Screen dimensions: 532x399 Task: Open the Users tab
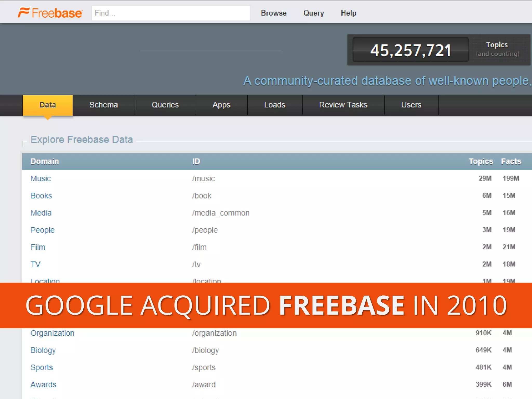click(x=411, y=105)
